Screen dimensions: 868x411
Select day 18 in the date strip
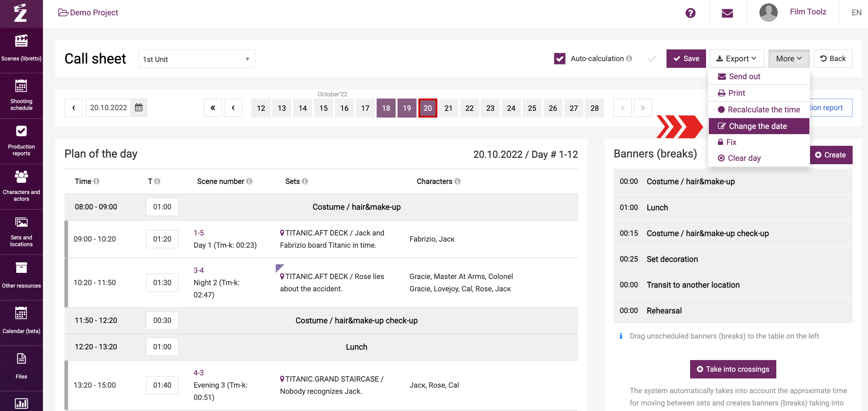click(x=386, y=108)
